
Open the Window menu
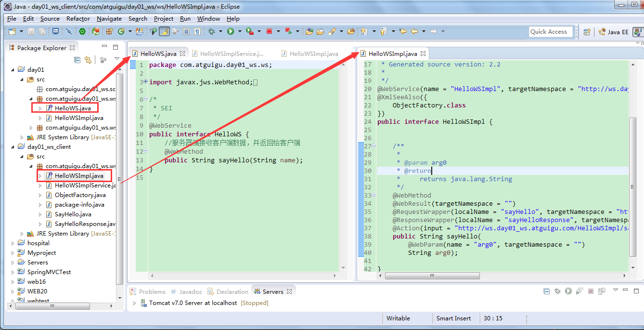[x=208, y=19]
